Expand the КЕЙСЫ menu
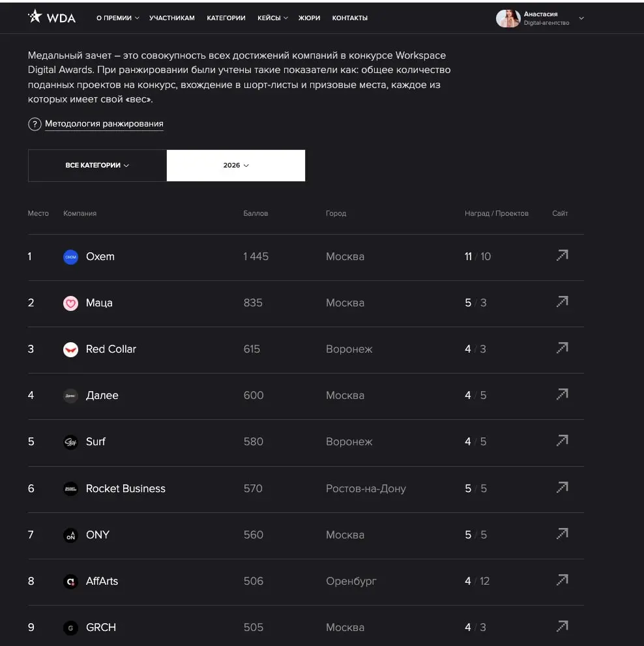 (x=272, y=18)
